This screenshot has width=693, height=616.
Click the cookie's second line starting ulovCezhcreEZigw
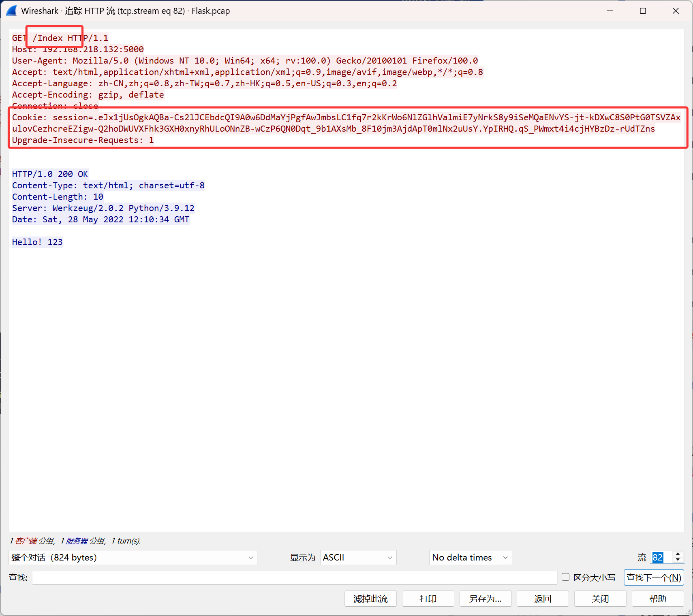point(334,129)
